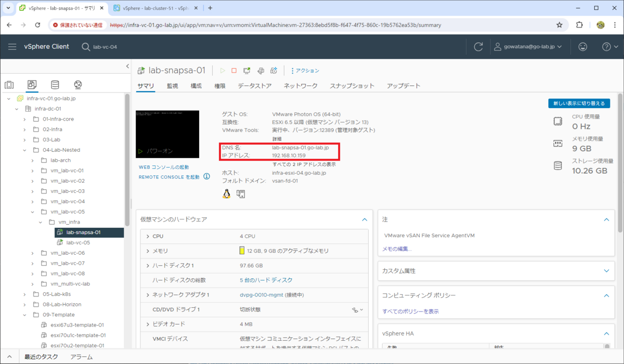624x364 pixels.
Task: Expand the 01-Infra-core folder
Action: [x=24, y=119]
